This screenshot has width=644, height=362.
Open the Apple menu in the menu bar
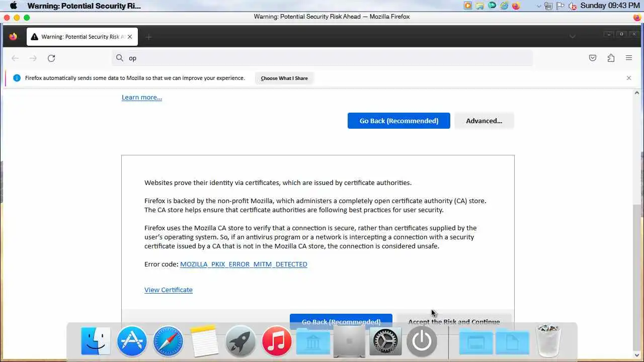pyautogui.click(x=14, y=6)
